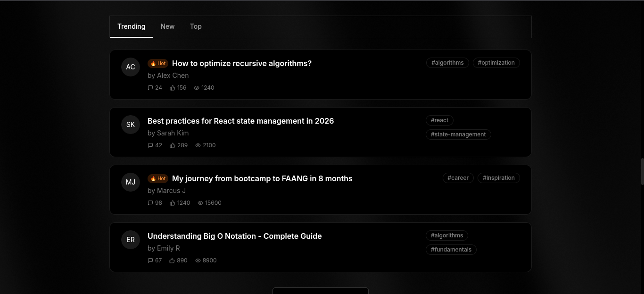Click Hot badge on recursive algorithms post

[158, 63]
